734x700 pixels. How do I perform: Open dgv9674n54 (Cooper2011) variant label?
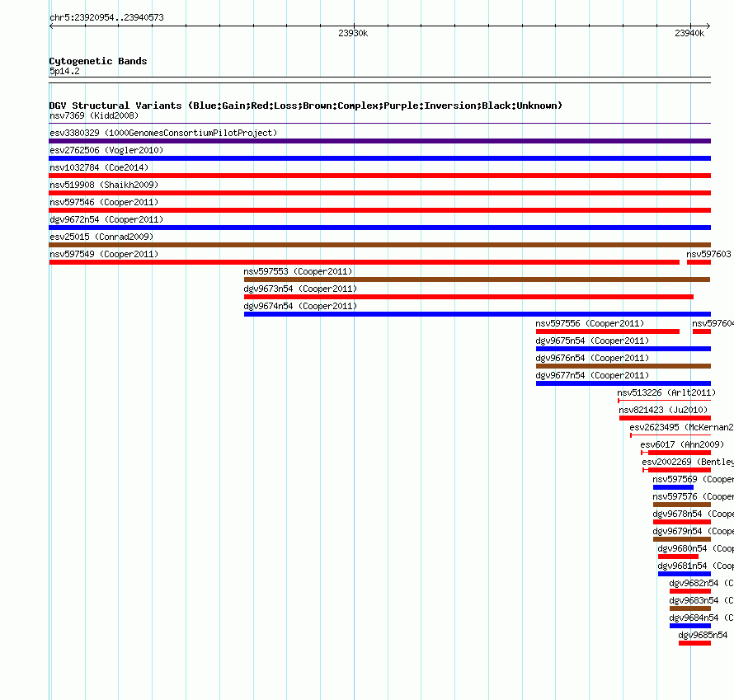tap(300, 306)
